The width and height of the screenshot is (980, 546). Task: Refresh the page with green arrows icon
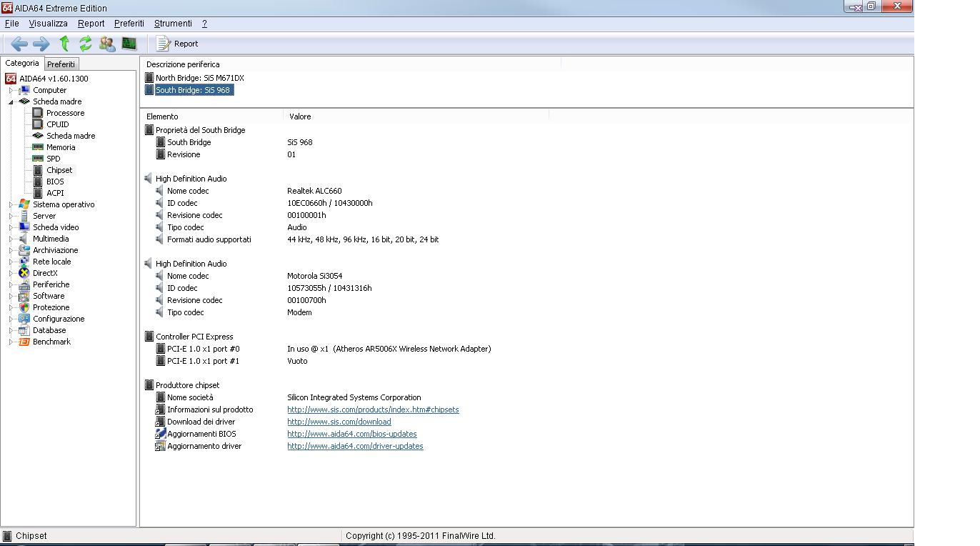86,44
